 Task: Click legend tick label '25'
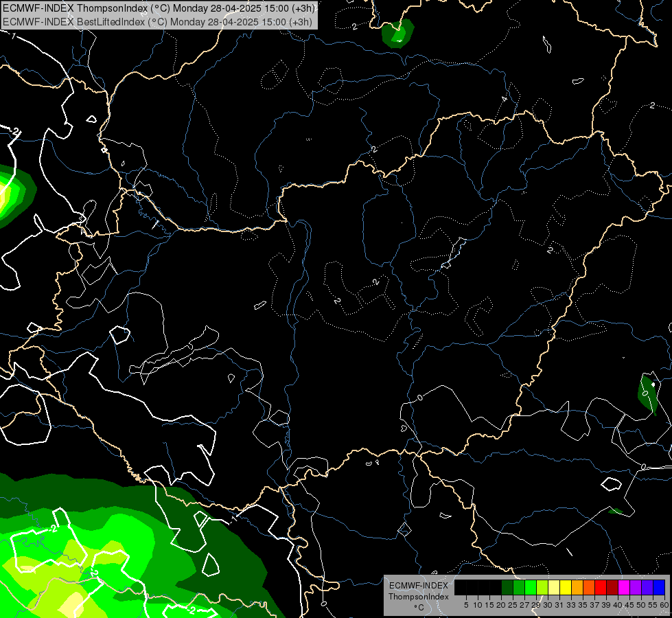(x=513, y=605)
